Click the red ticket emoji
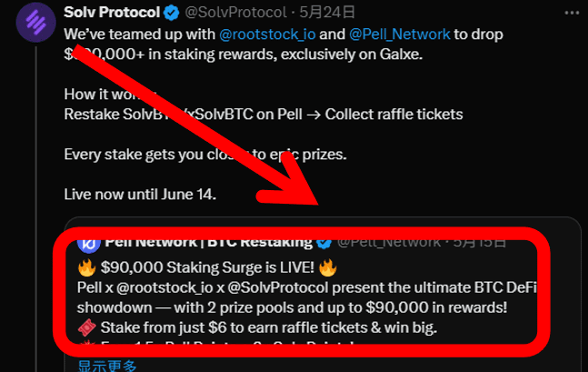The image size is (588, 372). 86,327
